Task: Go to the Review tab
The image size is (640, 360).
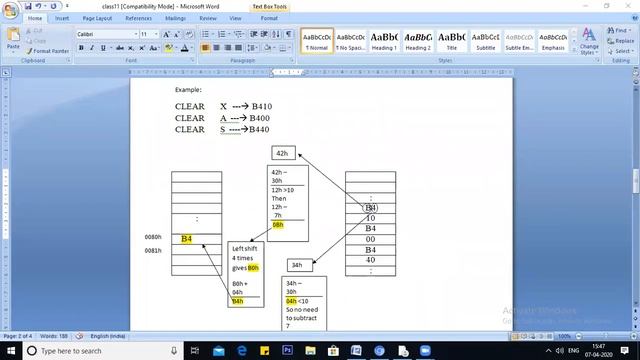Action: (208, 18)
